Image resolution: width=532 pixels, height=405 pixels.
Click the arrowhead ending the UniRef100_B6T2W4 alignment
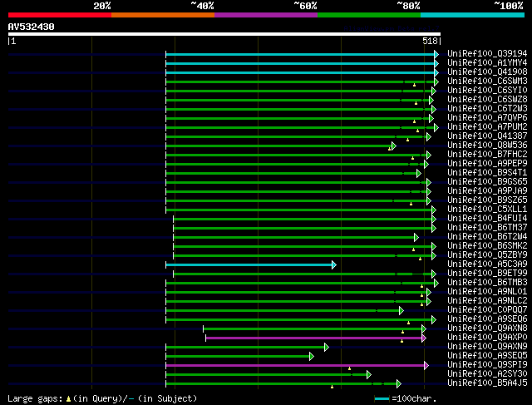(416, 237)
